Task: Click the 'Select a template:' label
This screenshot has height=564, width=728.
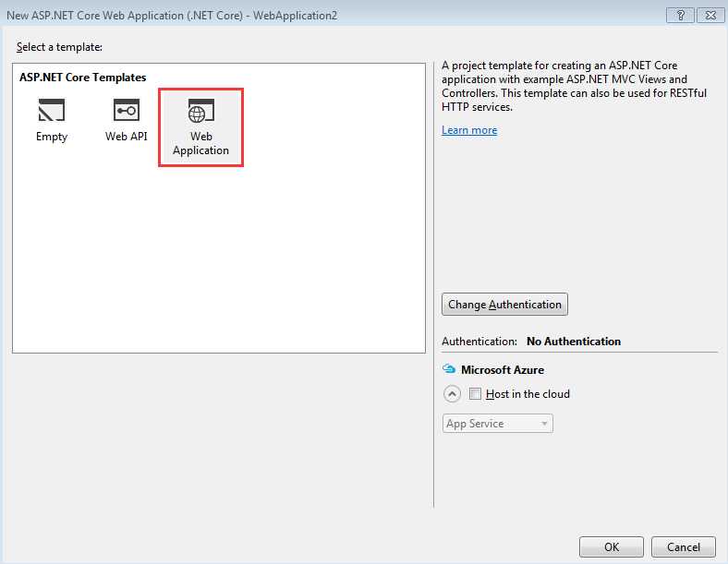Action: pyautogui.click(x=59, y=47)
